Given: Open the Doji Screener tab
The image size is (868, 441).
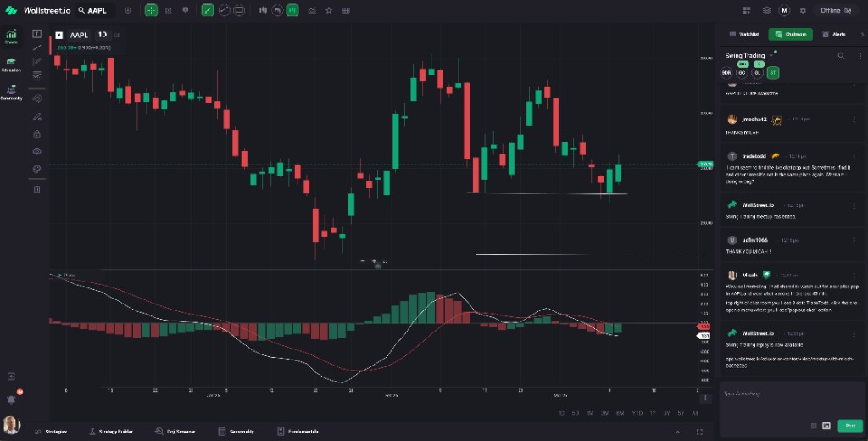Looking at the screenshot, I should tap(175, 432).
